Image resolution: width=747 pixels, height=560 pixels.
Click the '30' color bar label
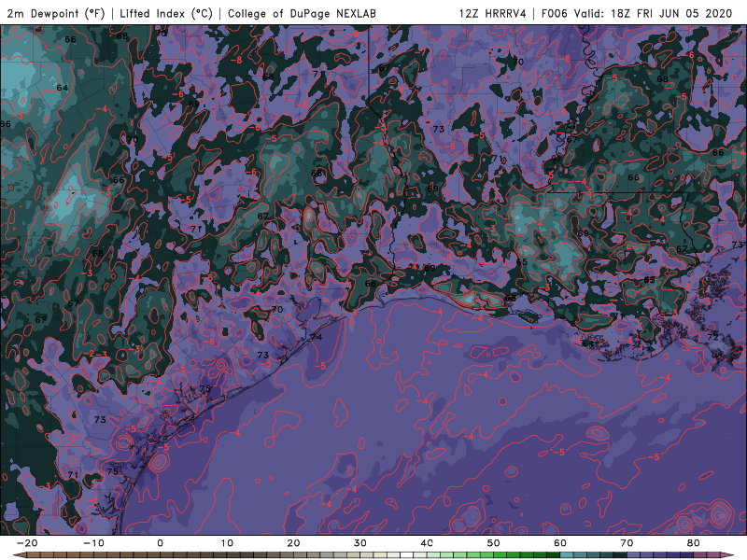pos(360,543)
